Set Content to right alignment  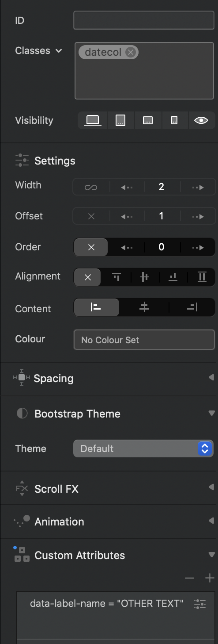coord(192,307)
